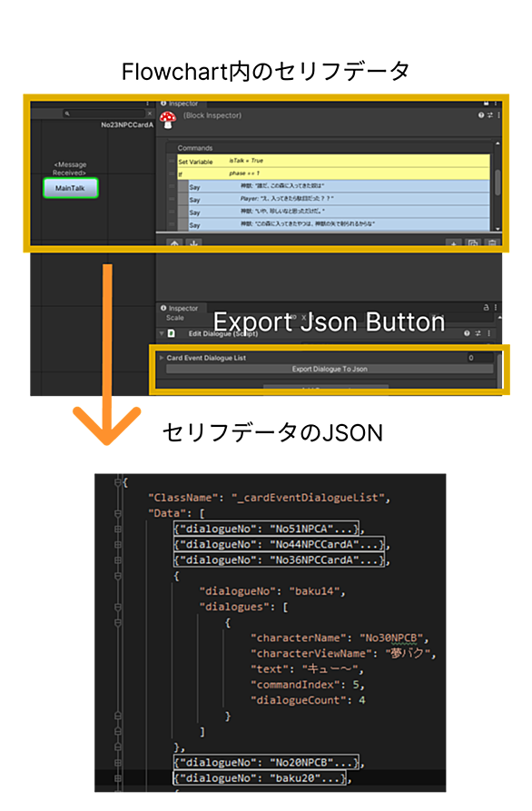Click the Scale label in lower Inspector
The height and width of the screenshot is (811, 532).
point(174,318)
